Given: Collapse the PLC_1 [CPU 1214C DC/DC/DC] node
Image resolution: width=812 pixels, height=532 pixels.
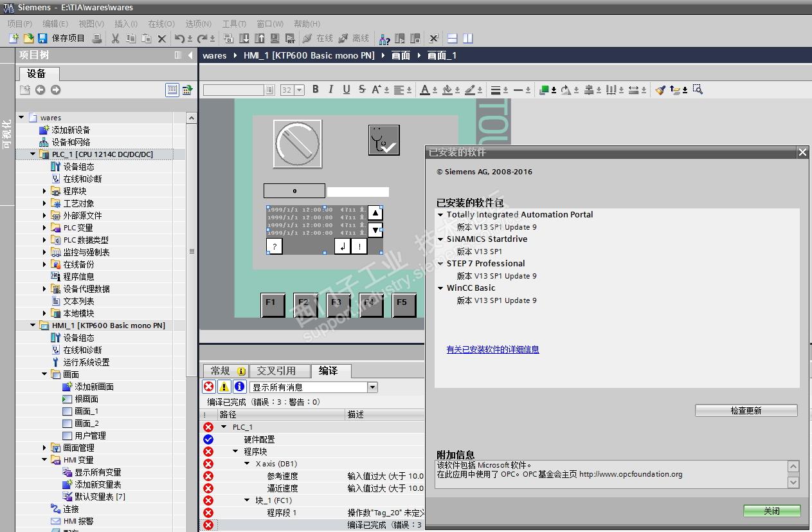Looking at the screenshot, I should pos(33,154).
